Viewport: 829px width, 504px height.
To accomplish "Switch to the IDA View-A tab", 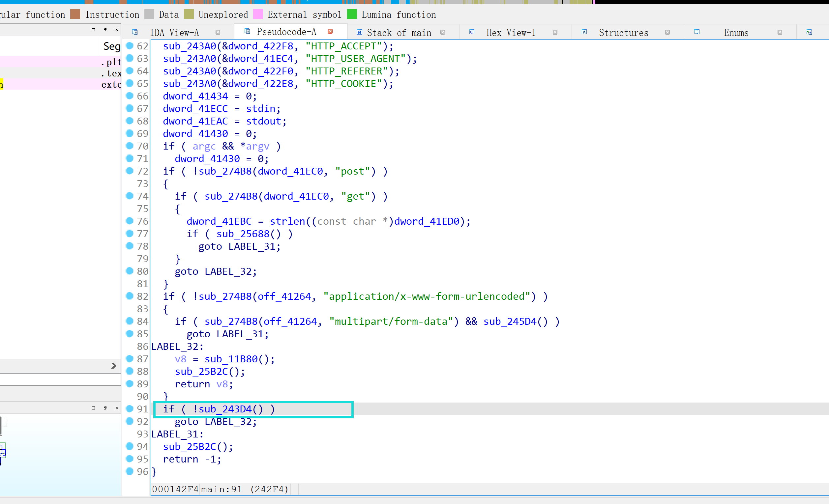I will coord(174,33).
